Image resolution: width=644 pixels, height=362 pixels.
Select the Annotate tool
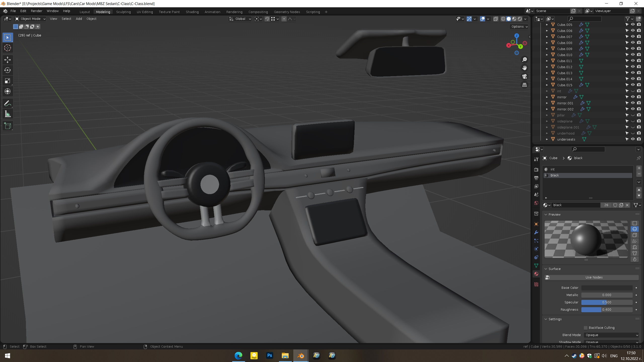pyautogui.click(x=8, y=103)
